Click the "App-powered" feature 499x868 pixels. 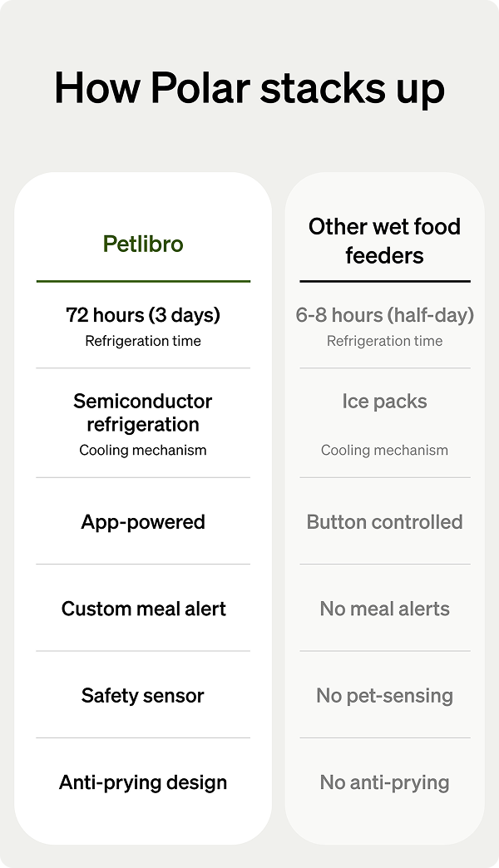(x=143, y=522)
